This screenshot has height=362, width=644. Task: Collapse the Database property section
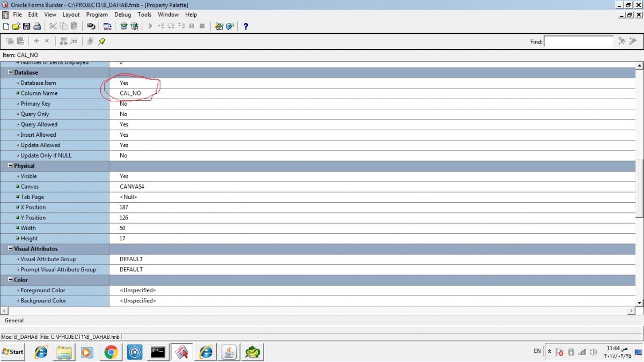coord(10,72)
